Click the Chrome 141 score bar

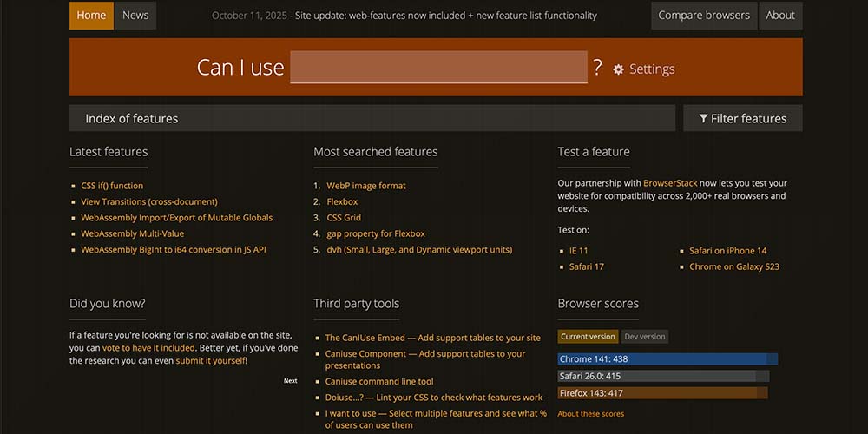coord(667,359)
